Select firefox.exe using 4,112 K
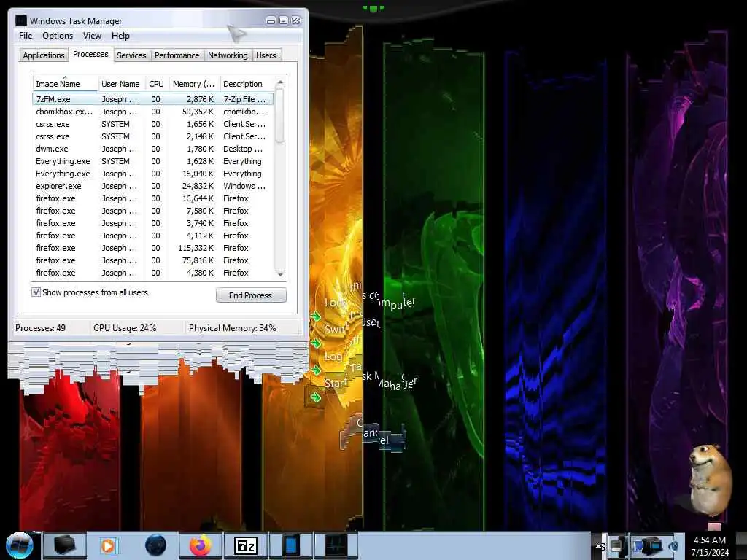Image resolution: width=747 pixels, height=560 pixels. (153, 236)
